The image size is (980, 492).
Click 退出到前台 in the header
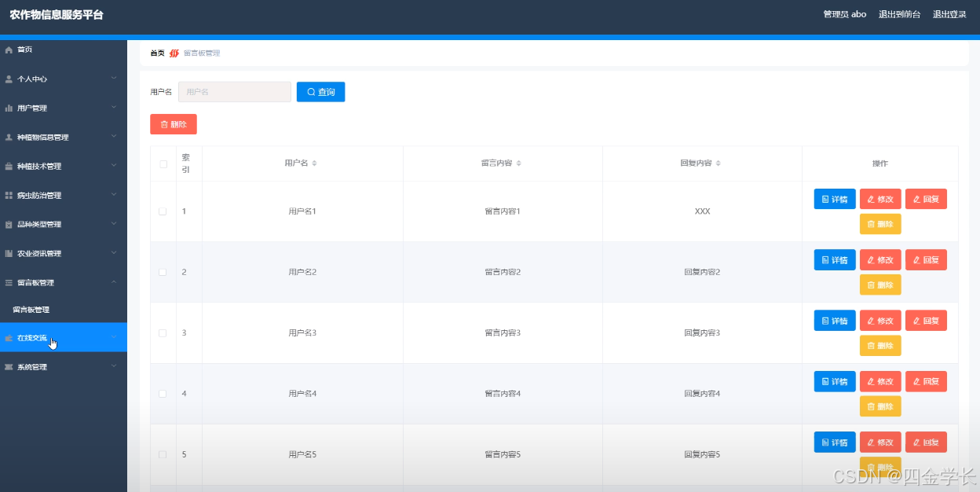(x=900, y=14)
